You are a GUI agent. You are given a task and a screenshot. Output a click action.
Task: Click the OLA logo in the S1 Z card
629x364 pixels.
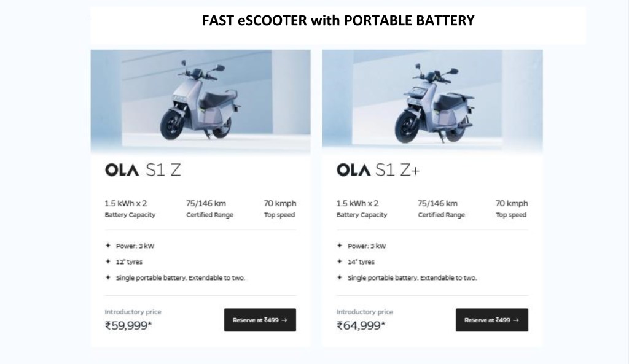[x=123, y=171]
